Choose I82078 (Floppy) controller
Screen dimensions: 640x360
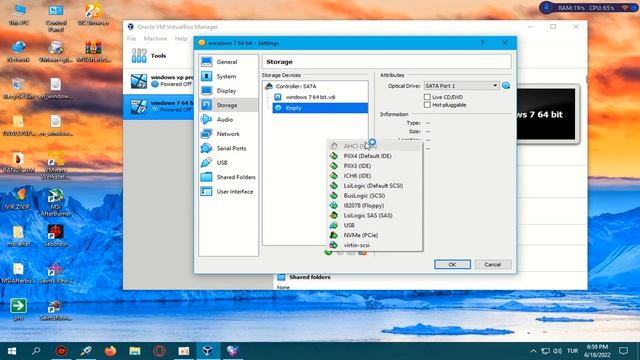(375, 206)
